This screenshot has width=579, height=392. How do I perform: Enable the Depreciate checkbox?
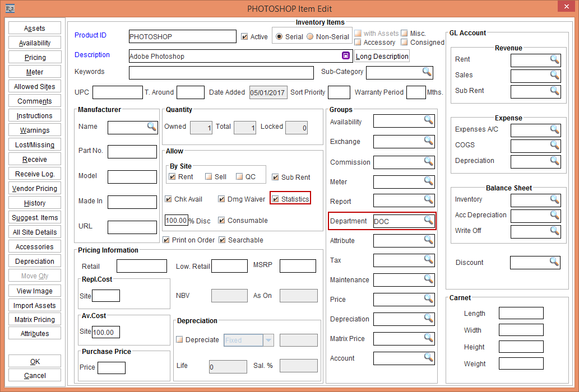(179, 339)
